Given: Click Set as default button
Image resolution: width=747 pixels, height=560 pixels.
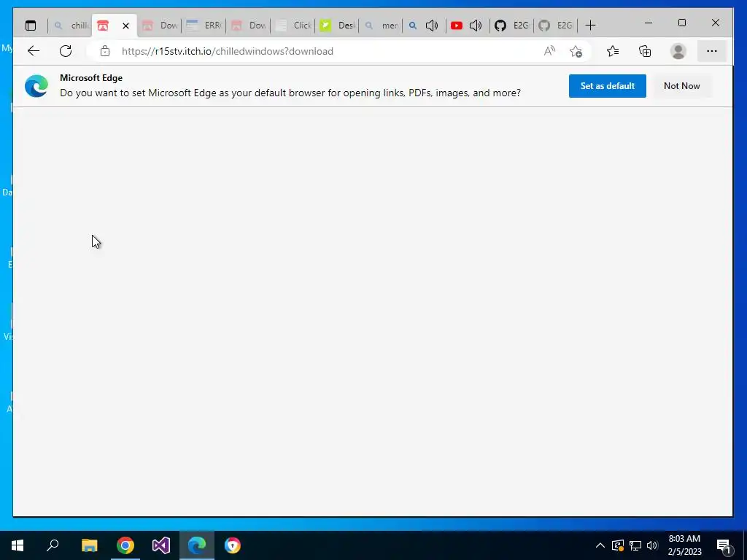Looking at the screenshot, I should click(608, 86).
